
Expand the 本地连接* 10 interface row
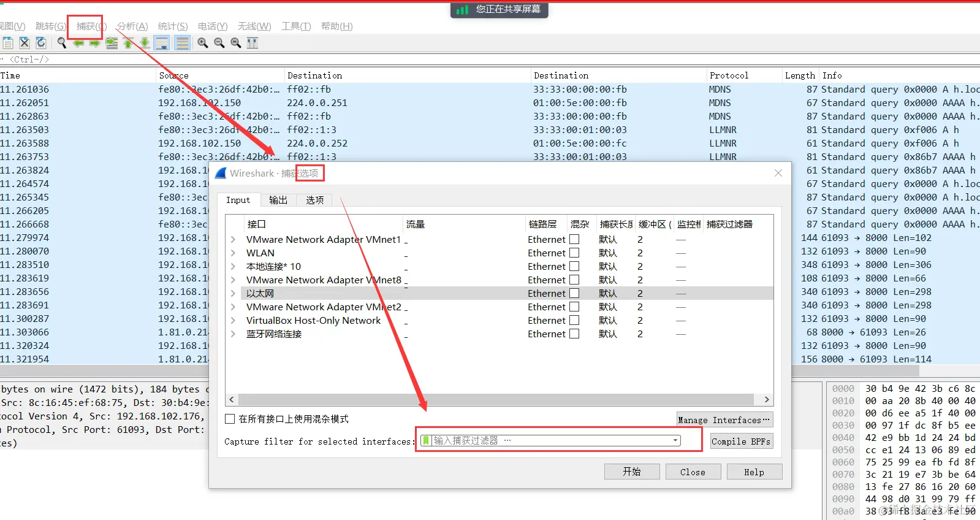[x=233, y=267]
